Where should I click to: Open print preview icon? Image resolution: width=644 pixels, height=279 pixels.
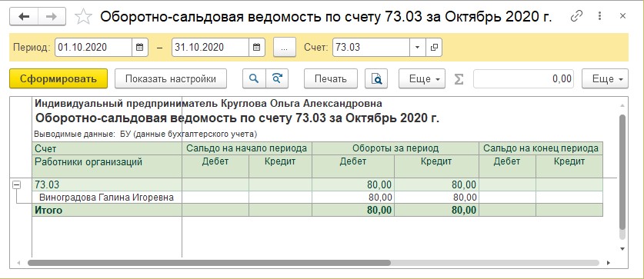click(376, 78)
